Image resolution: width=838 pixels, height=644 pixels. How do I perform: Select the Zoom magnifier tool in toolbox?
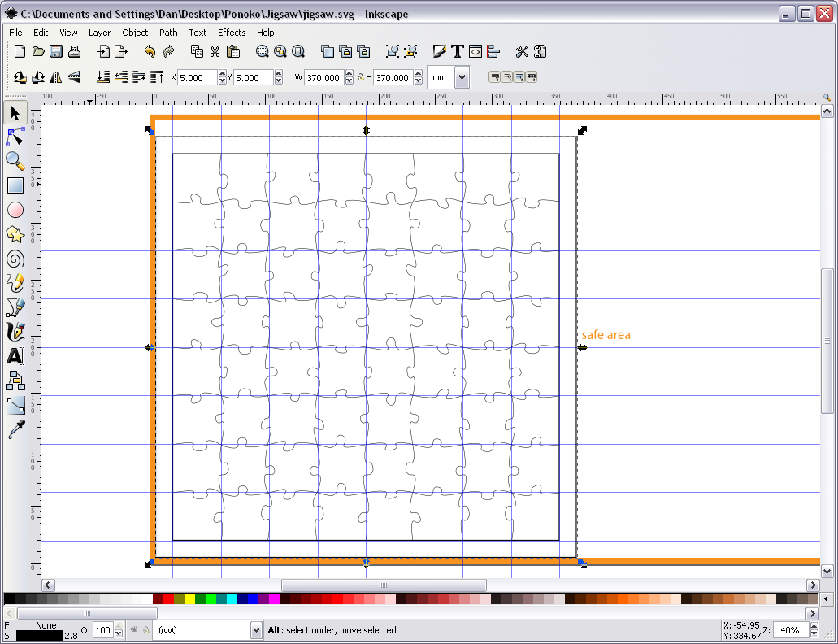click(15, 161)
